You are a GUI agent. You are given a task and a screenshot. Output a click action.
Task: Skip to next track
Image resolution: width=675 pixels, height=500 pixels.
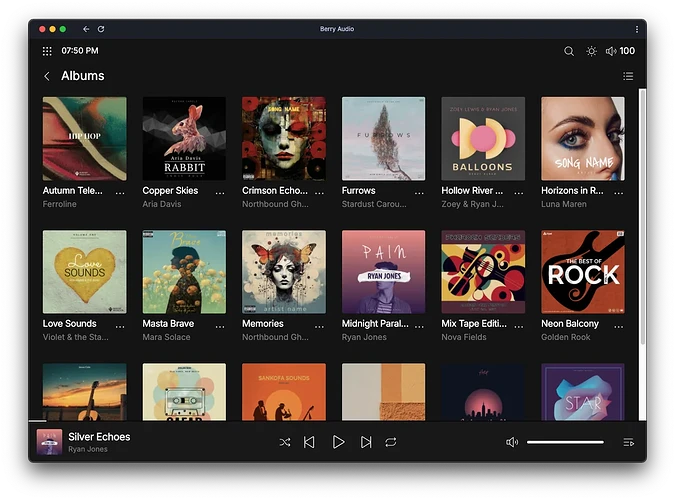click(366, 442)
